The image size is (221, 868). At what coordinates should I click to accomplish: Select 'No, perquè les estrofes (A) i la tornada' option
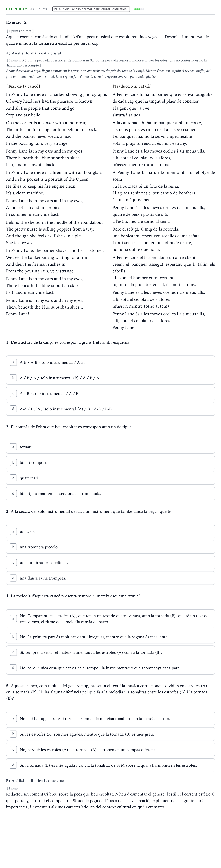point(110,749)
